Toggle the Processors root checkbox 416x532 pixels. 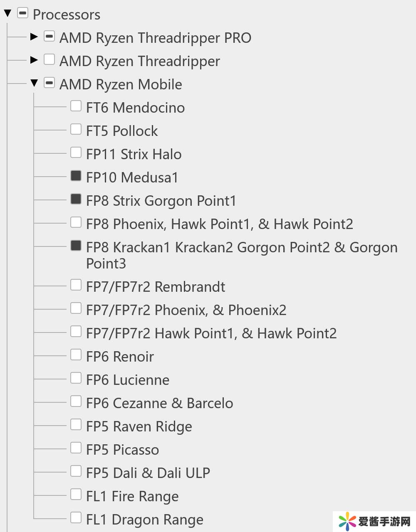pos(22,13)
